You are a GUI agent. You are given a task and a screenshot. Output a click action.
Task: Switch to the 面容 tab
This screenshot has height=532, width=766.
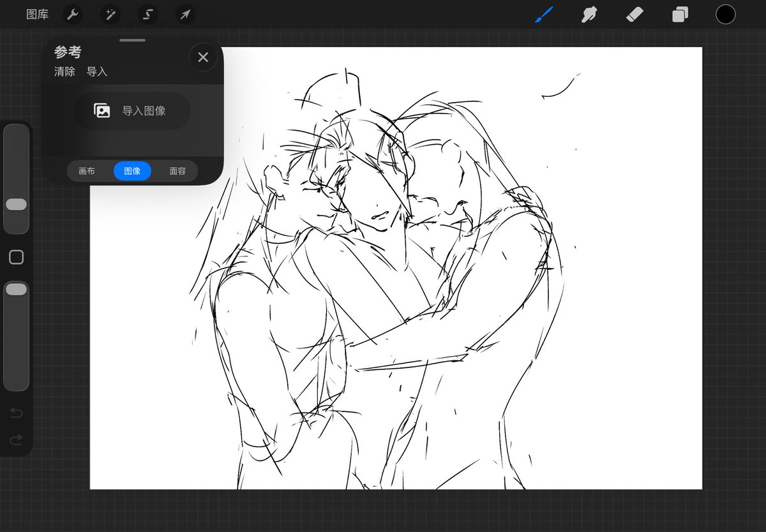(177, 171)
